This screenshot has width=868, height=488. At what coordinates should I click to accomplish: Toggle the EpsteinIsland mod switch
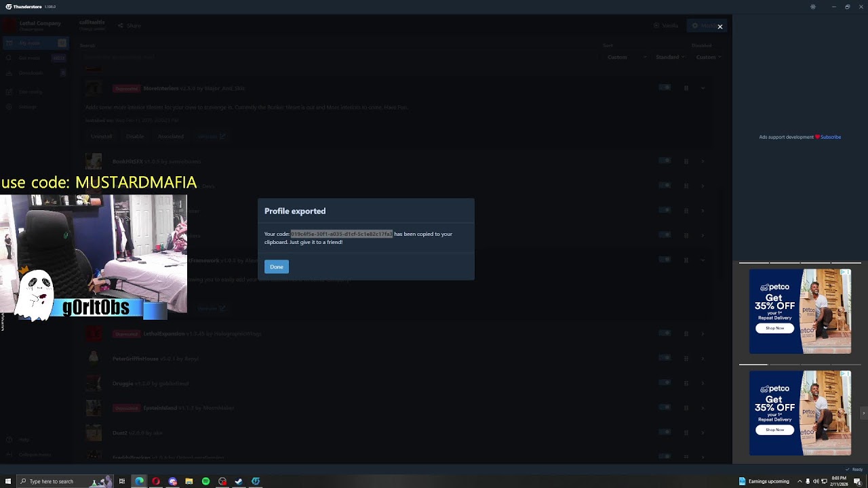[x=665, y=407]
